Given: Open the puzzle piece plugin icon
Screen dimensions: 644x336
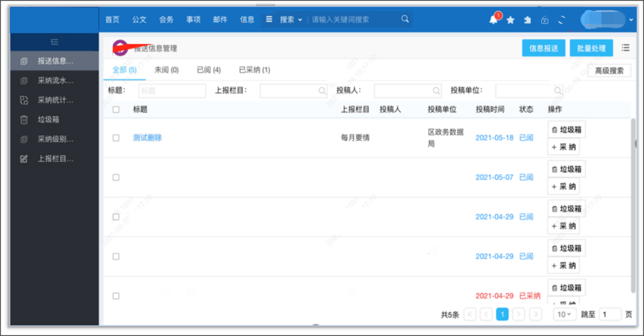Looking at the screenshot, I should click(x=528, y=20).
